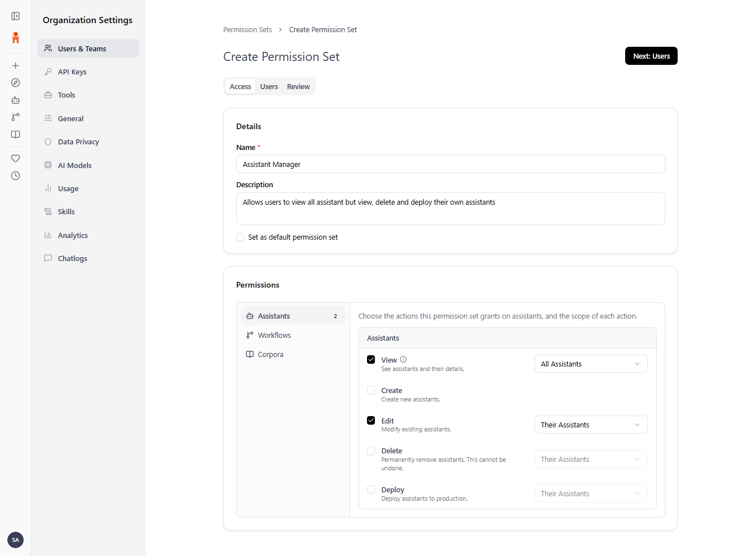Click the Description text area

click(450, 209)
